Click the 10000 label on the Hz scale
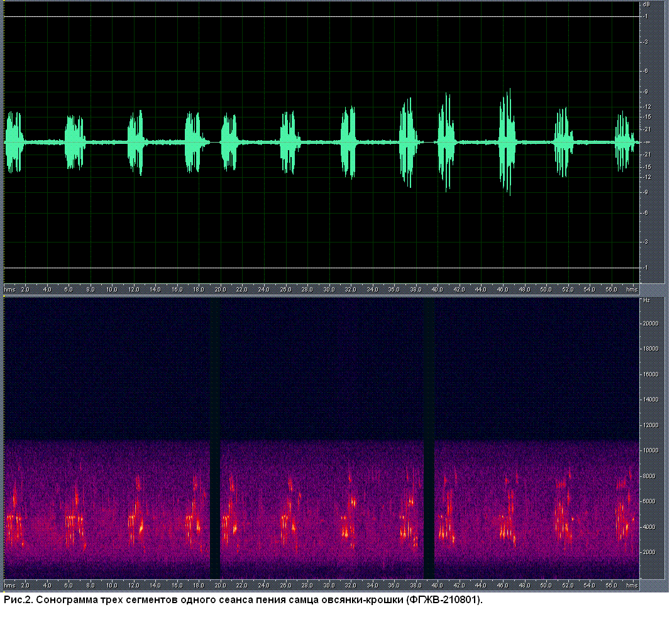672x622 pixels. (x=650, y=450)
